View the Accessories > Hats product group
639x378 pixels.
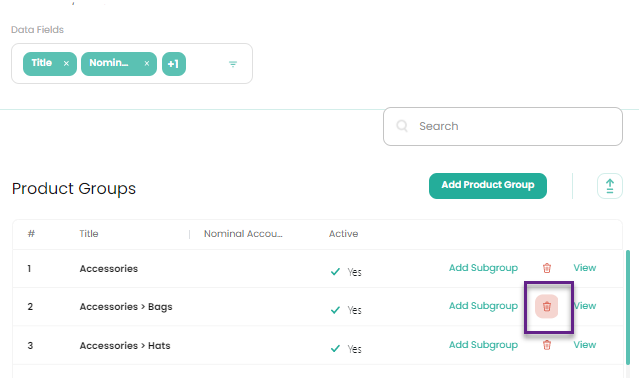[585, 345]
